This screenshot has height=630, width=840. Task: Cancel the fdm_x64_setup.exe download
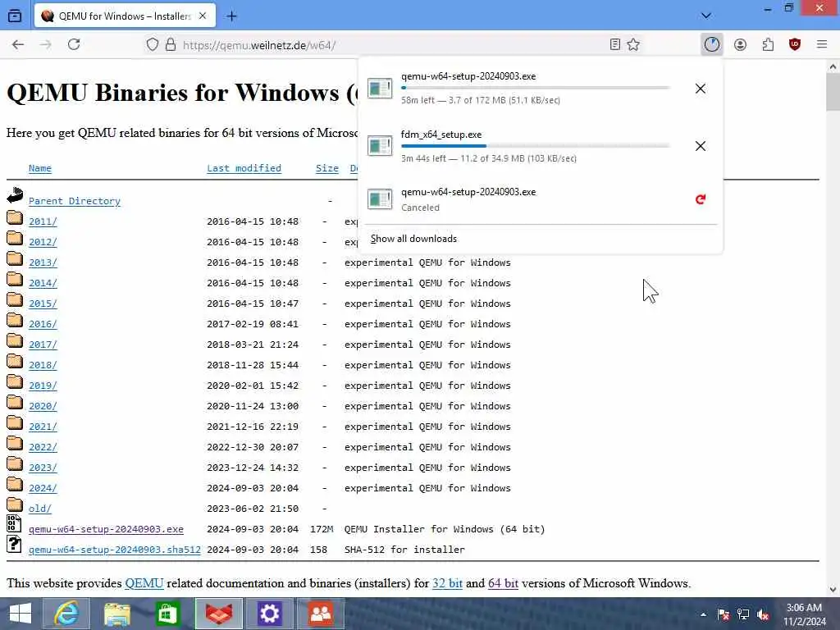[701, 146]
